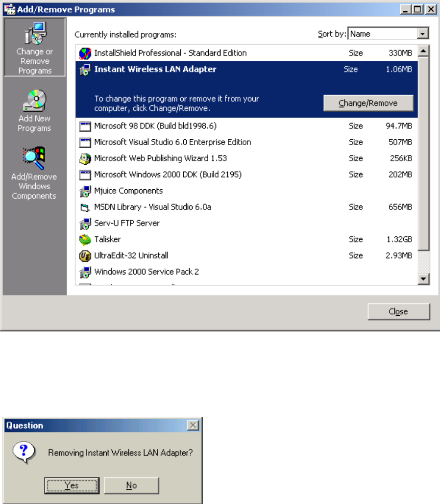Screen dimensions: 440x504
Task: Click the 1.06MB size value
Action: tap(399, 70)
